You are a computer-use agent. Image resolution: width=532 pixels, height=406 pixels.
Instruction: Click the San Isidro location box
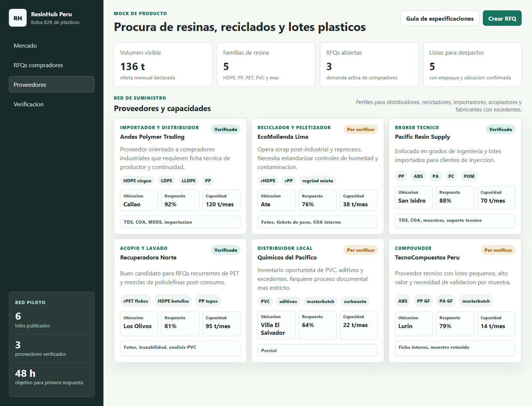[x=414, y=197]
